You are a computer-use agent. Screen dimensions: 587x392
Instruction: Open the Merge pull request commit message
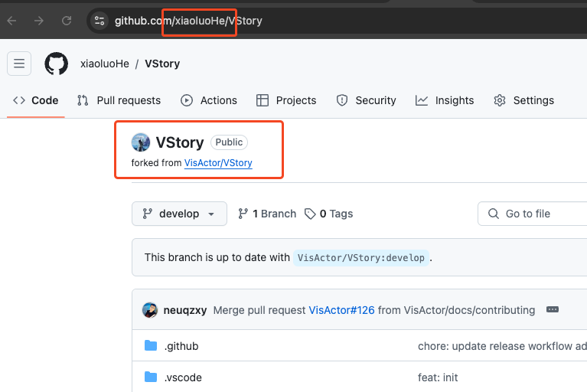pos(259,310)
